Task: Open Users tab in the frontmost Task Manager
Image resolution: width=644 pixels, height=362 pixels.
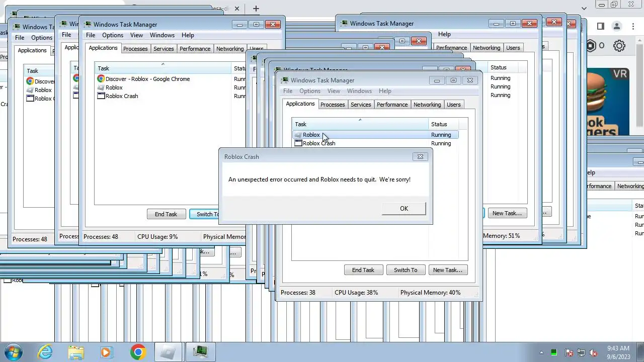Action: [x=454, y=105]
